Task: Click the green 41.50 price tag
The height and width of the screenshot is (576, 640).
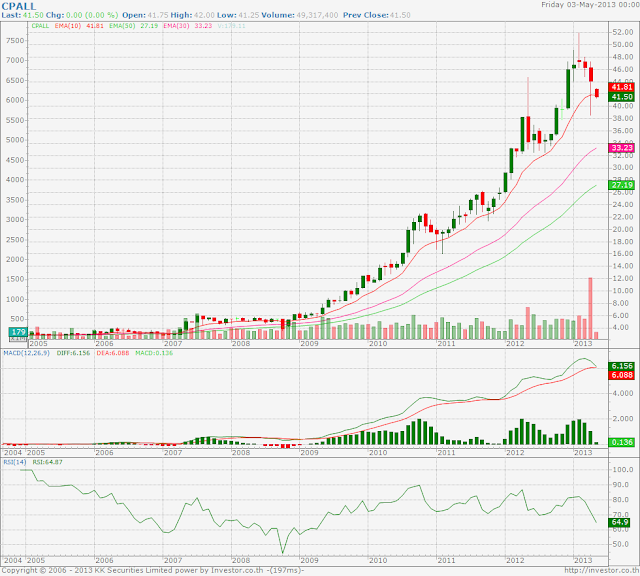Action: [621, 97]
